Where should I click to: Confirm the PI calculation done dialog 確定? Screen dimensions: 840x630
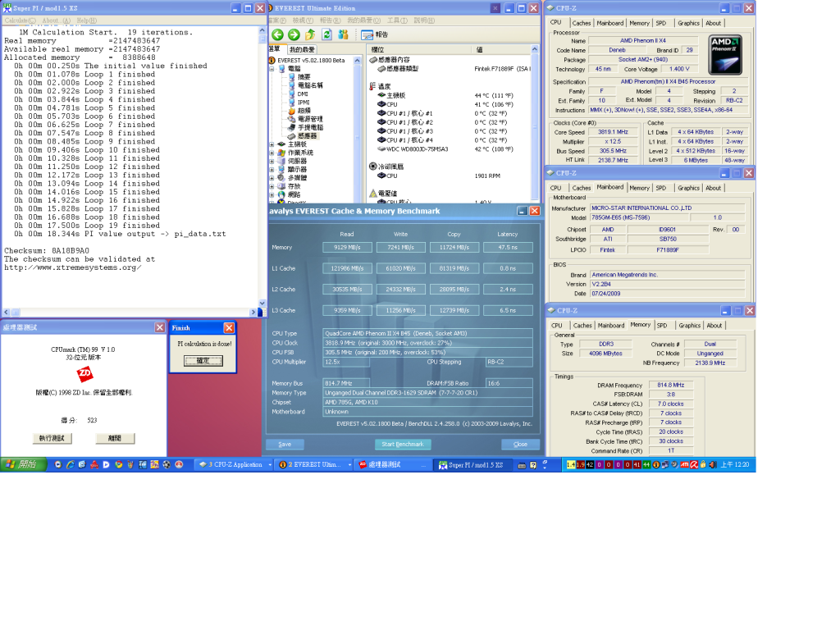(x=203, y=361)
